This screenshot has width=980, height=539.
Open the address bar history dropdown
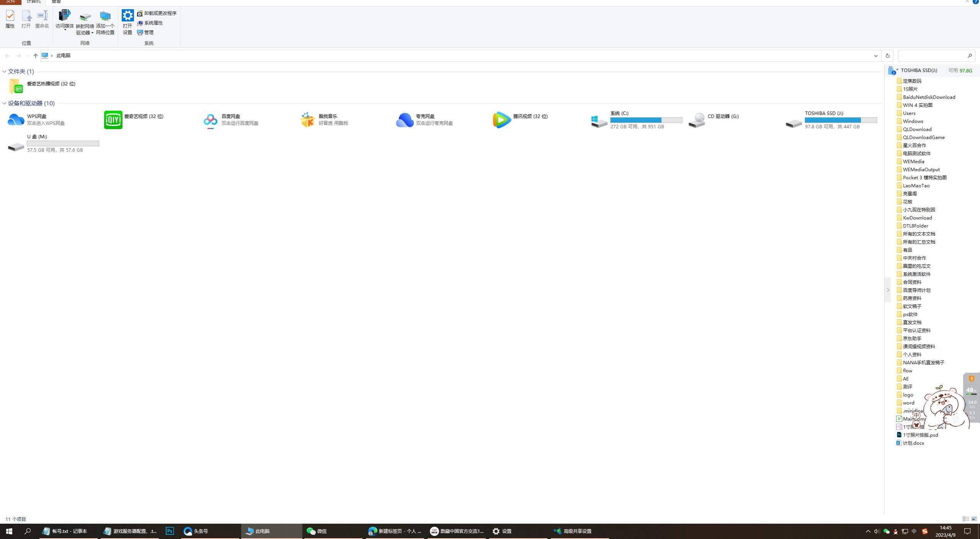coord(875,56)
